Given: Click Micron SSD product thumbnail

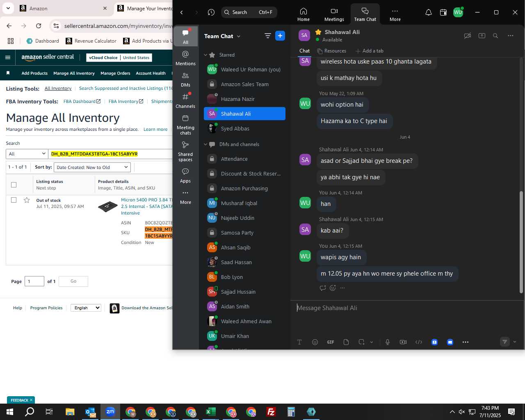Looking at the screenshot, I should pyautogui.click(x=108, y=207).
